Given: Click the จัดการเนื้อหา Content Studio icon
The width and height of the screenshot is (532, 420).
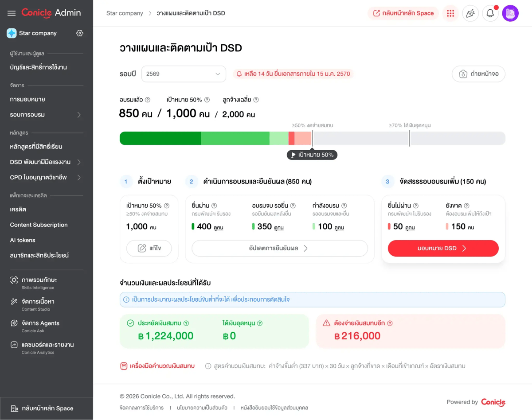Looking at the screenshot, I should point(14,302).
